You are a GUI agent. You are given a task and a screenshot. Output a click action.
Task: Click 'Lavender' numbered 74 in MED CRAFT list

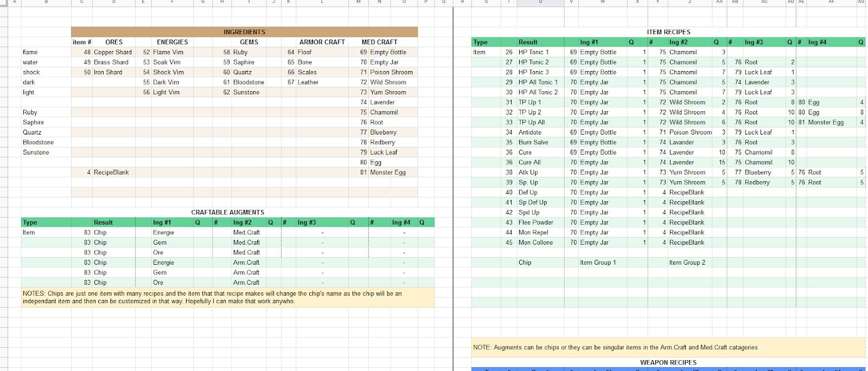click(x=393, y=103)
